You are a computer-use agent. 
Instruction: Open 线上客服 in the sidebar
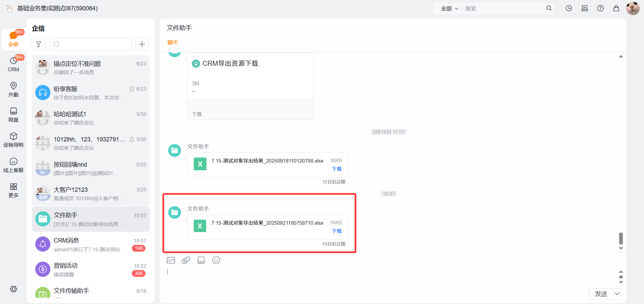[13, 165]
